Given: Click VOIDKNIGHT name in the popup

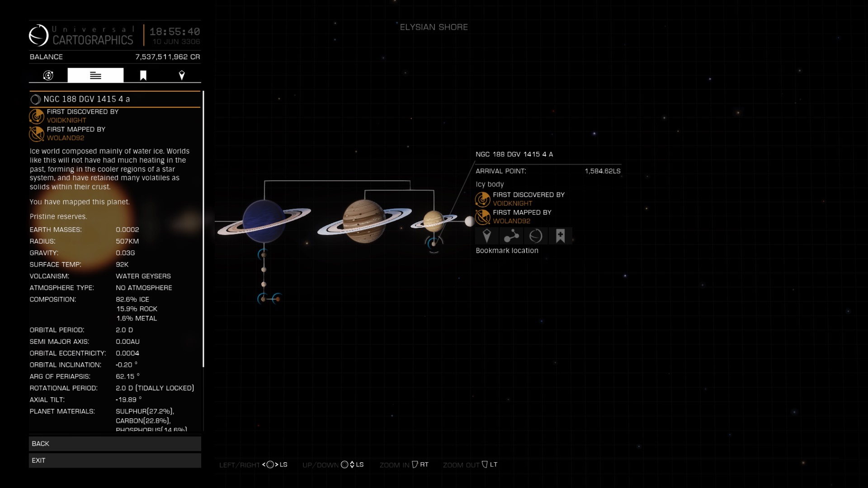Looking at the screenshot, I should (513, 203).
